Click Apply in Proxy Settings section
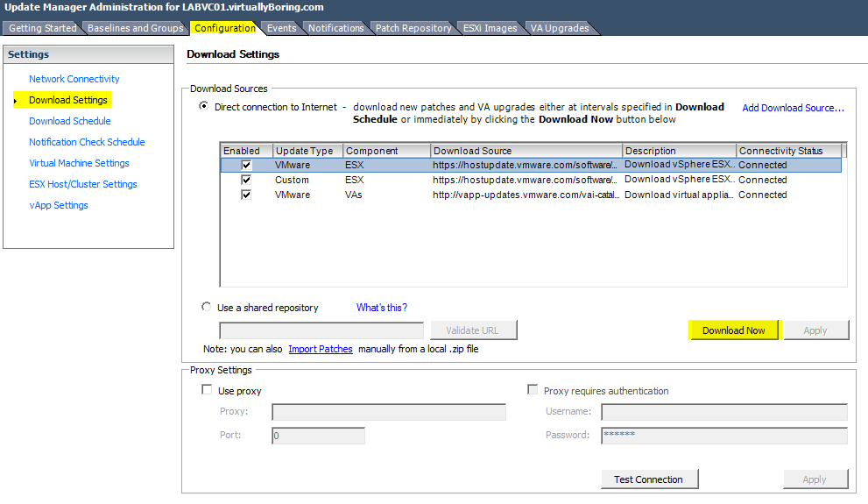Viewport: 868px width, 504px height. click(815, 479)
